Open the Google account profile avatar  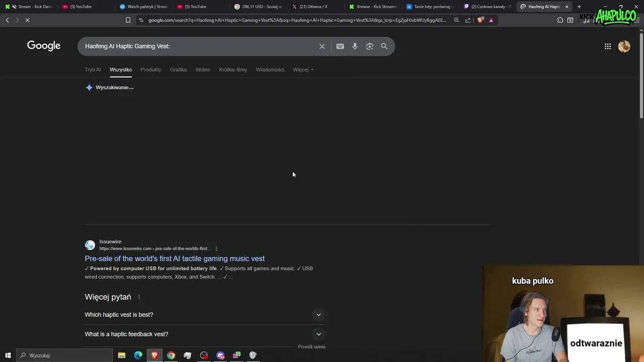[x=624, y=46]
